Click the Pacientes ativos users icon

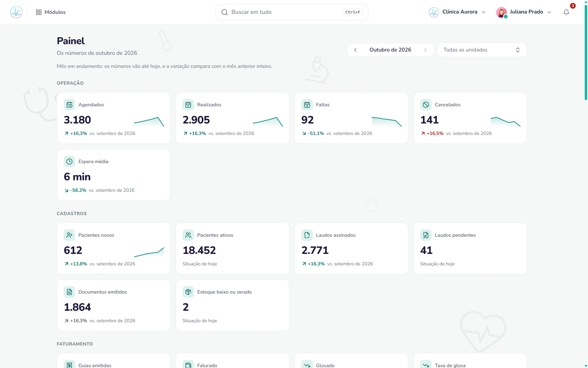click(188, 235)
